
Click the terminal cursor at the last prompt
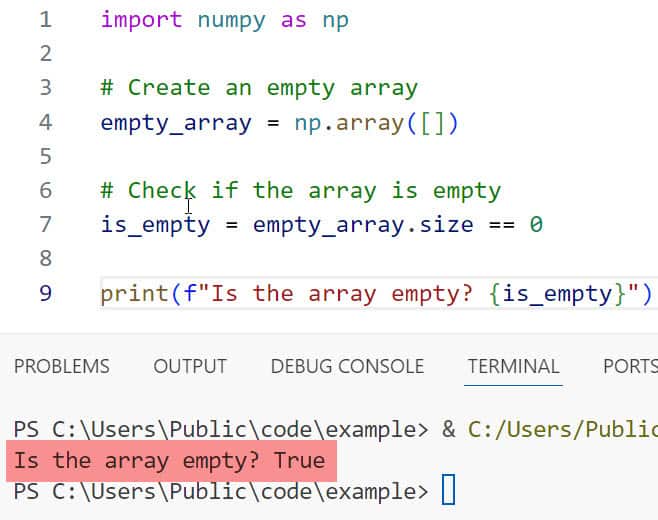tap(448, 491)
